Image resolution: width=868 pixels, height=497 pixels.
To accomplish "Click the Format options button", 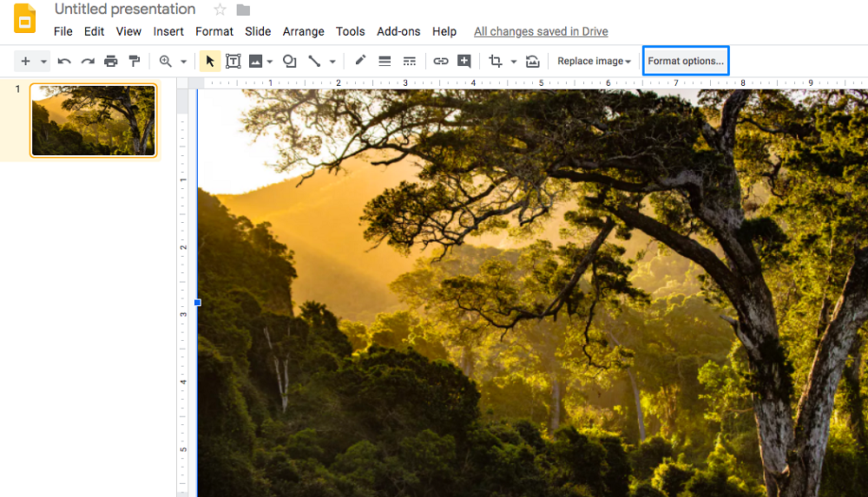I will (686, 62).
